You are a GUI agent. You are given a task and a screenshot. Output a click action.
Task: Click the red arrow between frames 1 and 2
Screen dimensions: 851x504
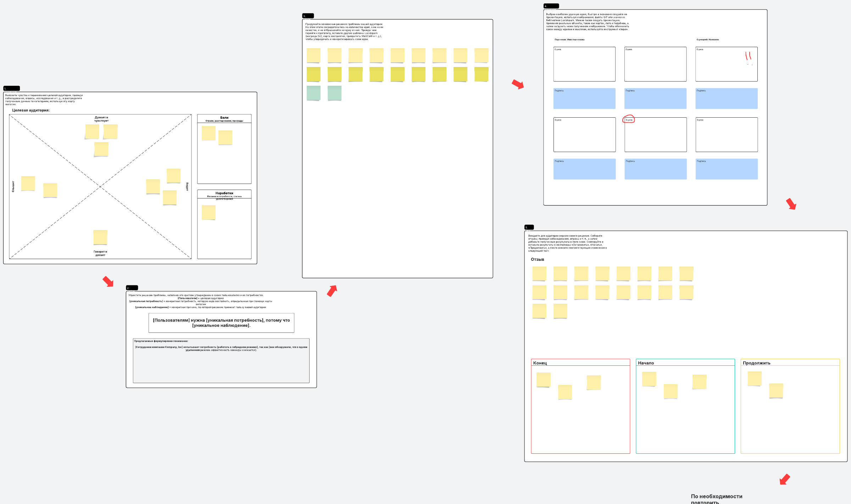tap(108, 282)
